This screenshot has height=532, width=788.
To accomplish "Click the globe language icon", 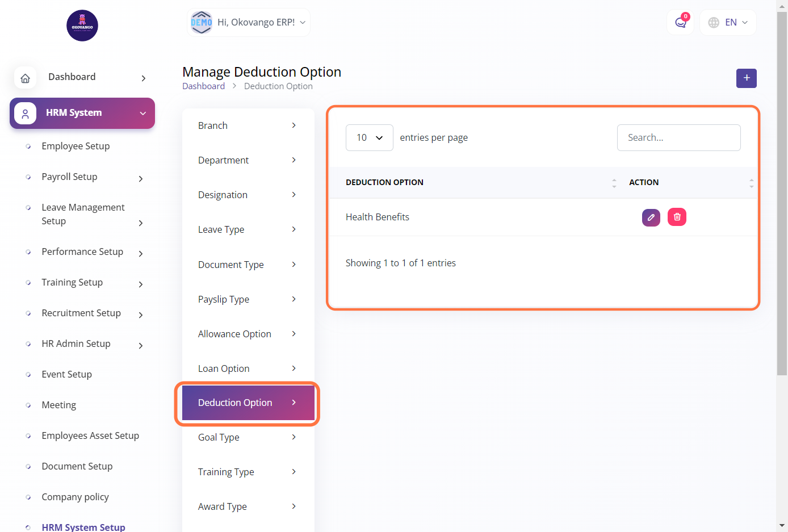I will click(714, 23).
